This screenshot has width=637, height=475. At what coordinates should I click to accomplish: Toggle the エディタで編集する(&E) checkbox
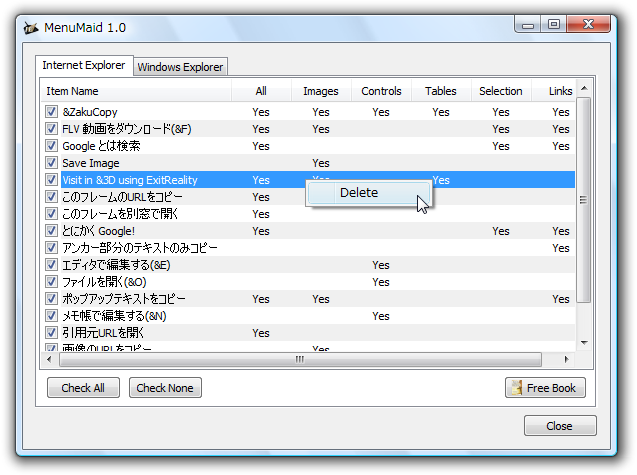click(51, 265)
